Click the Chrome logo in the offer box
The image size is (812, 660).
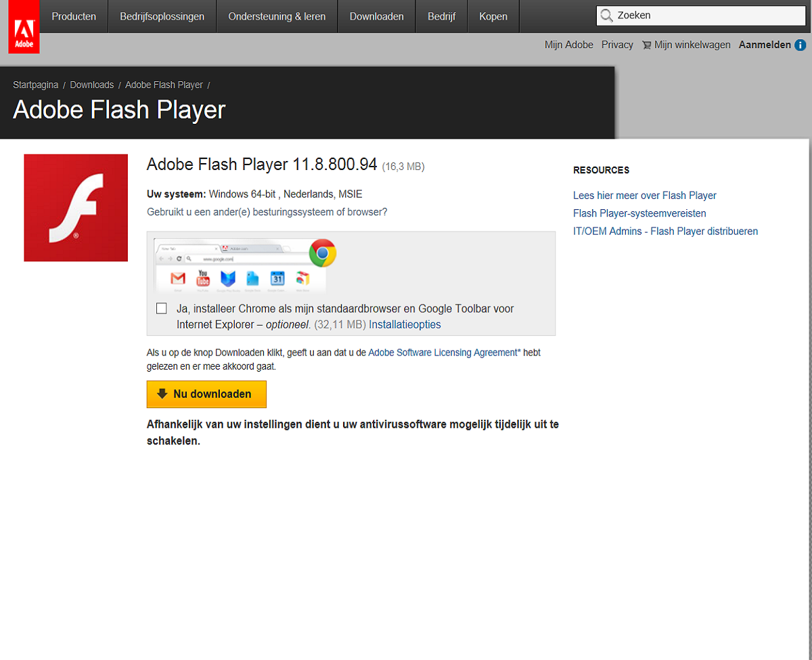coord(323,253)
